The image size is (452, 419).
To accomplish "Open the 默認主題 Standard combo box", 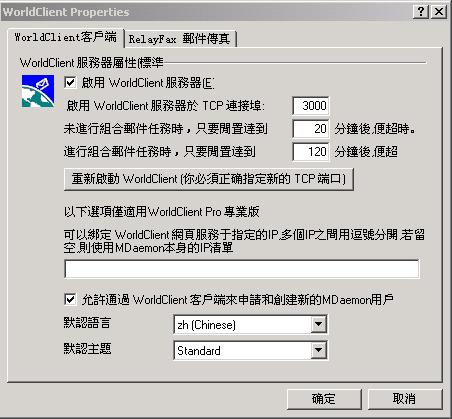I will coord(250,350).
